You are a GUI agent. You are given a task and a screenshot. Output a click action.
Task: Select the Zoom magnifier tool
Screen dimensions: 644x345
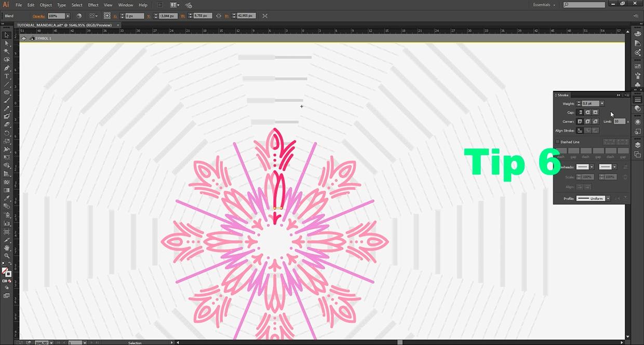(x=6, y=256)
